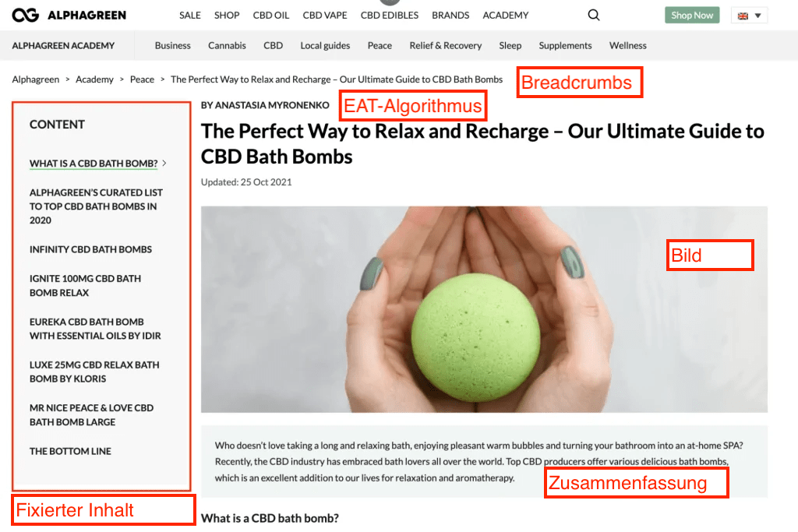This screenshot has height=532, width=798.
Task: Jump to Infinity CBD Bath Bombs section
Action: coord(90,249)
